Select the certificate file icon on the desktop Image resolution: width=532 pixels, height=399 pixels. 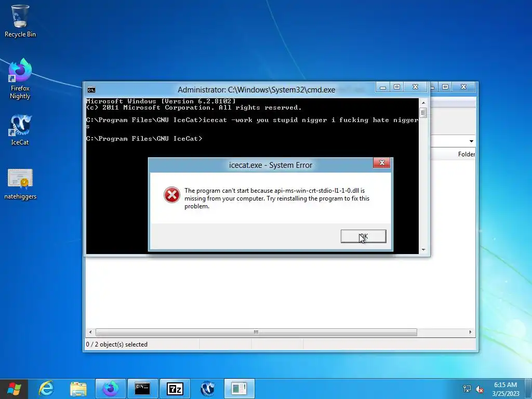pyautogui.click(x=20, y=184)
